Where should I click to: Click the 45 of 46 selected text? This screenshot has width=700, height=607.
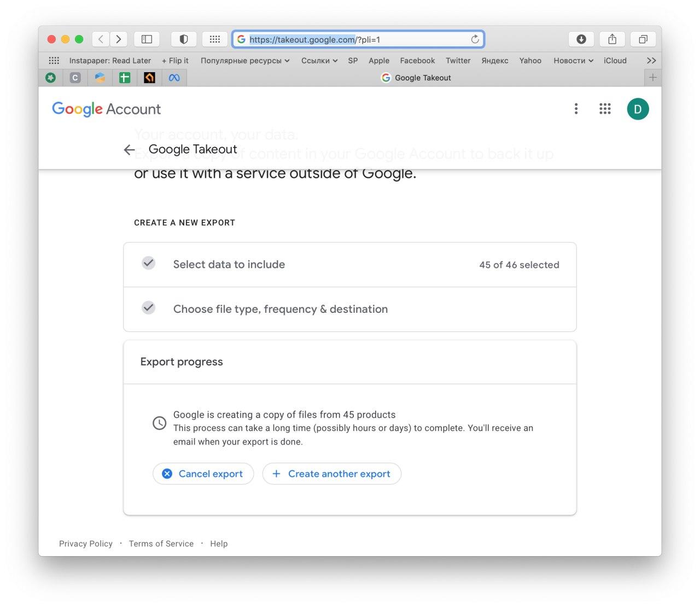(519, 265)
